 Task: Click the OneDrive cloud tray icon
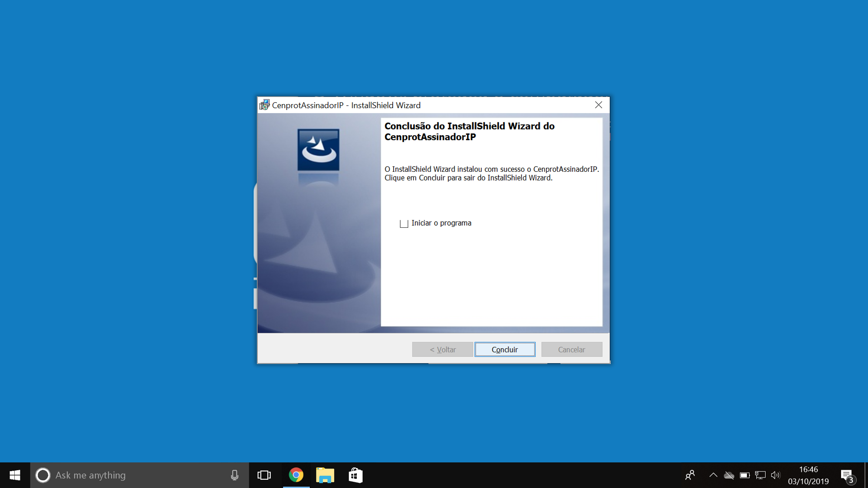click(729, 475)
